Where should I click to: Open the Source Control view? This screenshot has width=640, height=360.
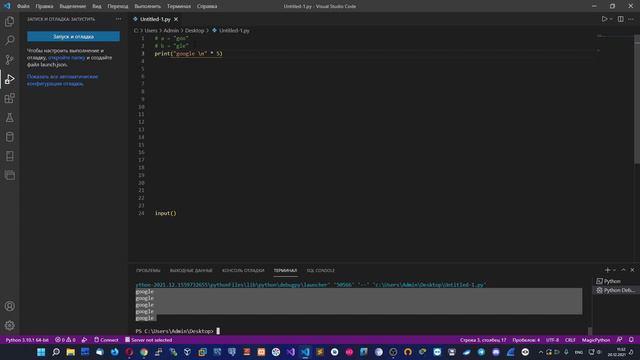point(9,60)
